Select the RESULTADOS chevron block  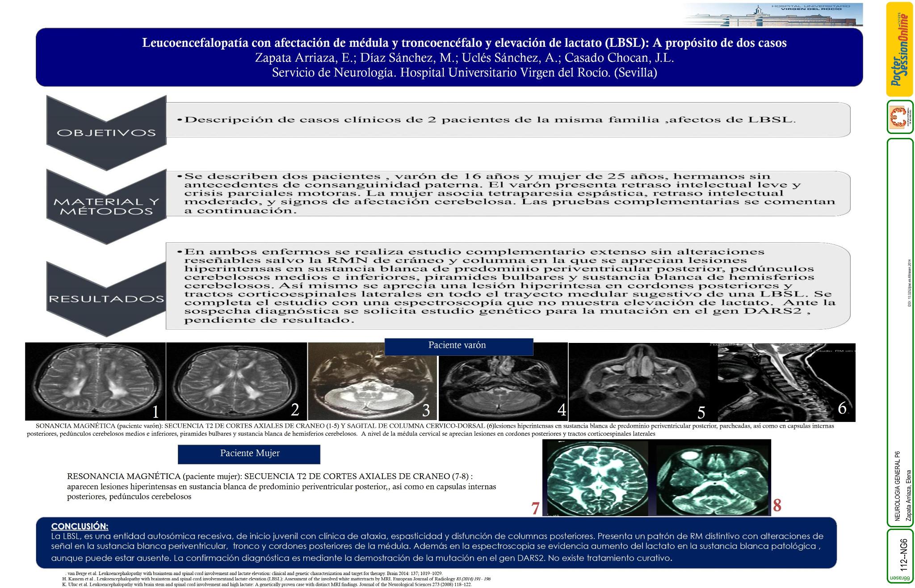coord(106,299)
